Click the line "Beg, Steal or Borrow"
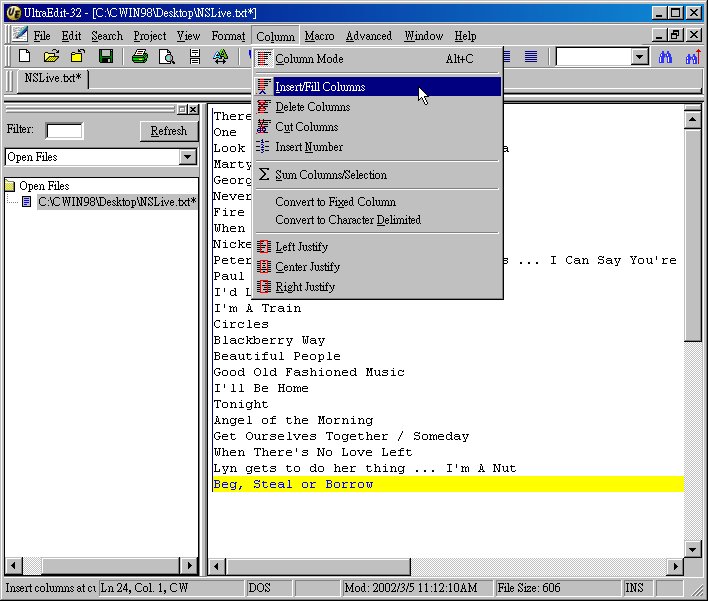The height and width of the screenshot is (601, 708). pyautogui.click(x=293, y=484)
